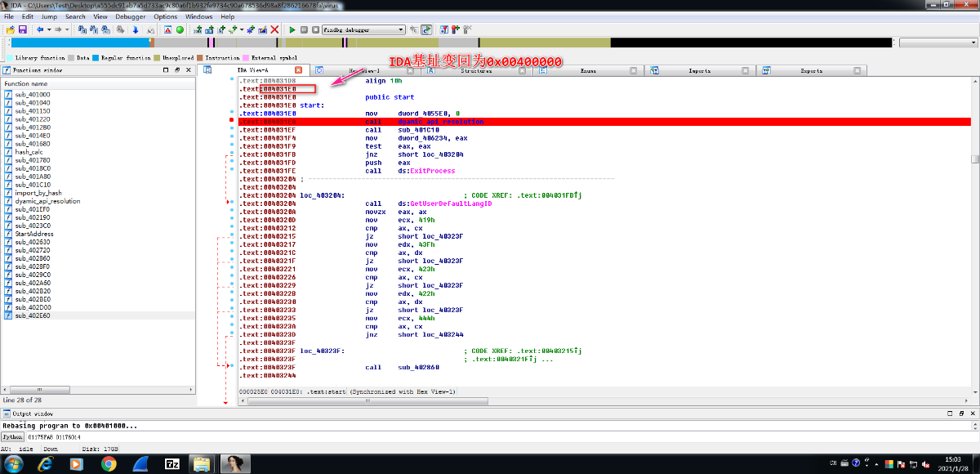Screen dimensions: 980x474
Task: Click the Save database icon
Action: point(24,29)
